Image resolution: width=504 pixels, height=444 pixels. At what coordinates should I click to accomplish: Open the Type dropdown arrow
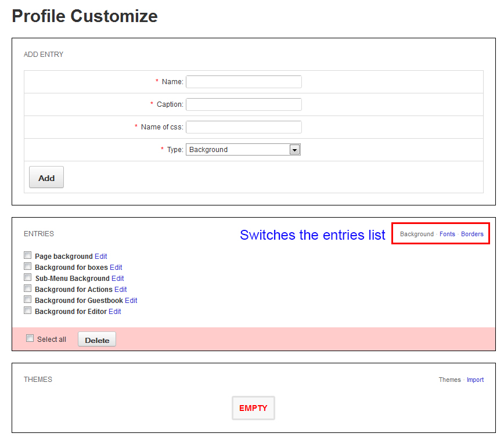coord(294,150)
